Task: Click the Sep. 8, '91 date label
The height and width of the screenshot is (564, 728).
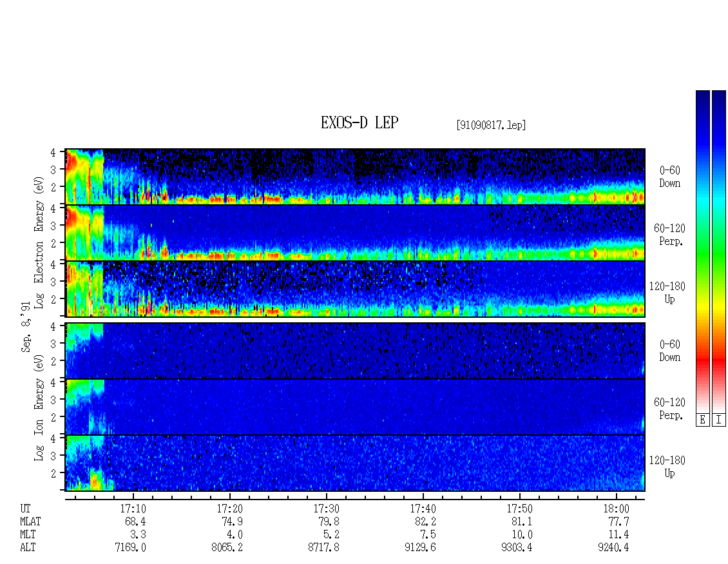Action: (26, 327)
